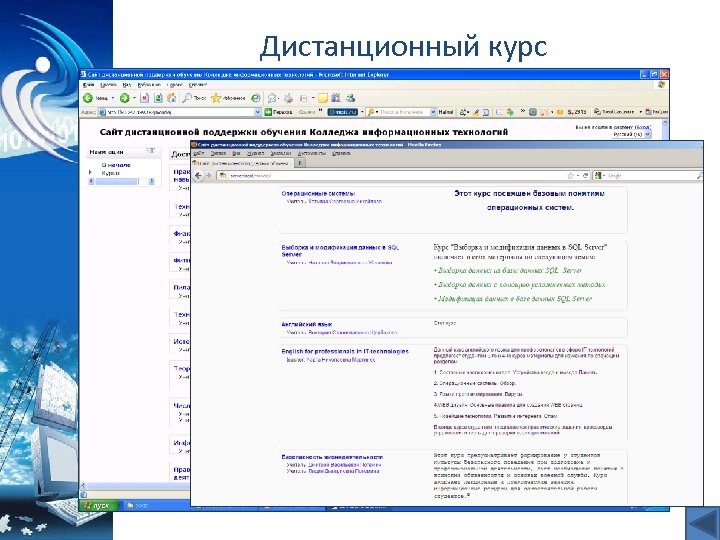Screen dimensions: 720x540
Task: Click the Back arrow in Internet Explorer
Action: [x=88, y=98]
